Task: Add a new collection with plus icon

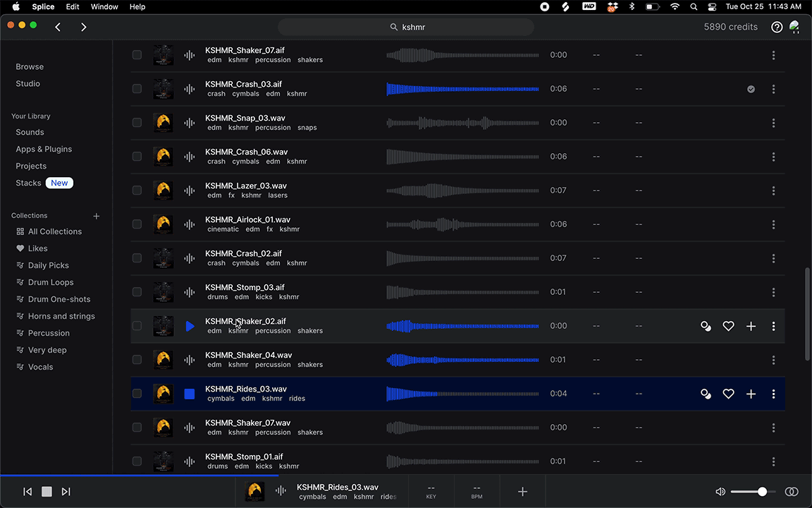Action: [x=97, y=216]
